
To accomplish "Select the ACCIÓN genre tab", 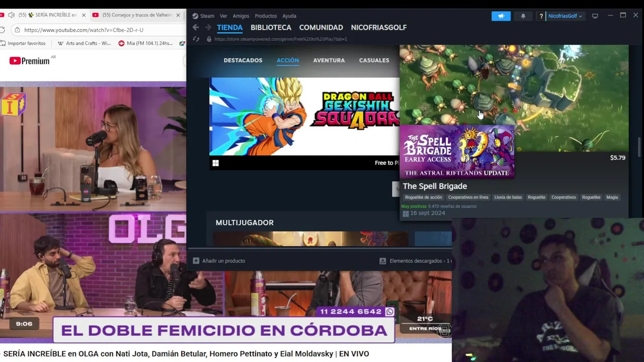I will click(288, 60).
